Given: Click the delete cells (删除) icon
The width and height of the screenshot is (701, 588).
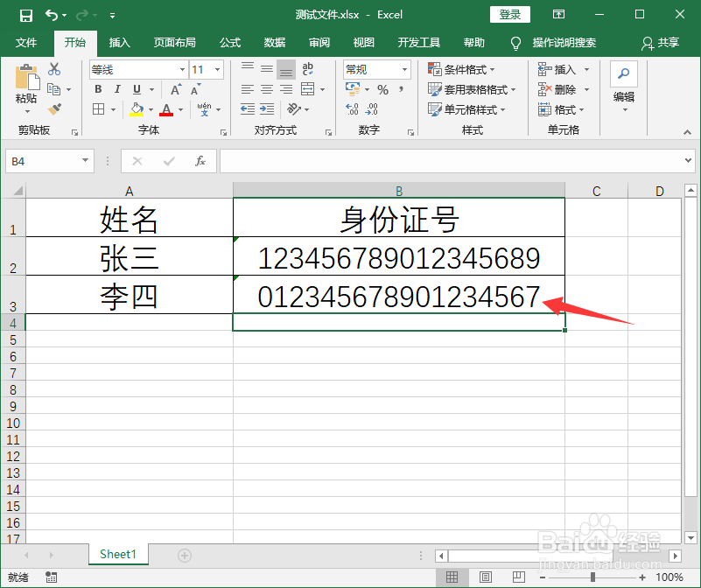Looking at the screenshot, I should coord(560,88).
